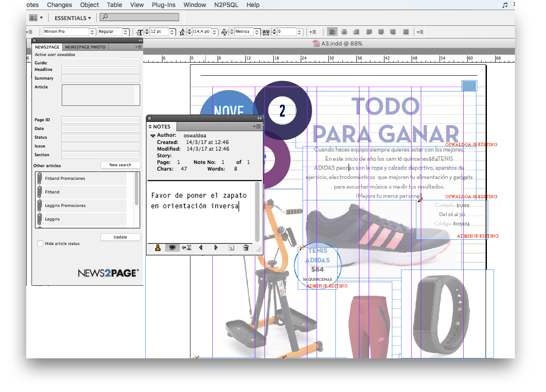
Task: Align text right in control bar
Action: [x=356, y=32]
